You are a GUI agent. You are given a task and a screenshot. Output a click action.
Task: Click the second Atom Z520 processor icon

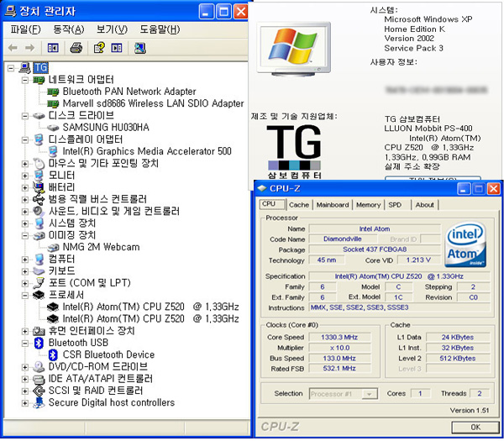click(53, 319)
